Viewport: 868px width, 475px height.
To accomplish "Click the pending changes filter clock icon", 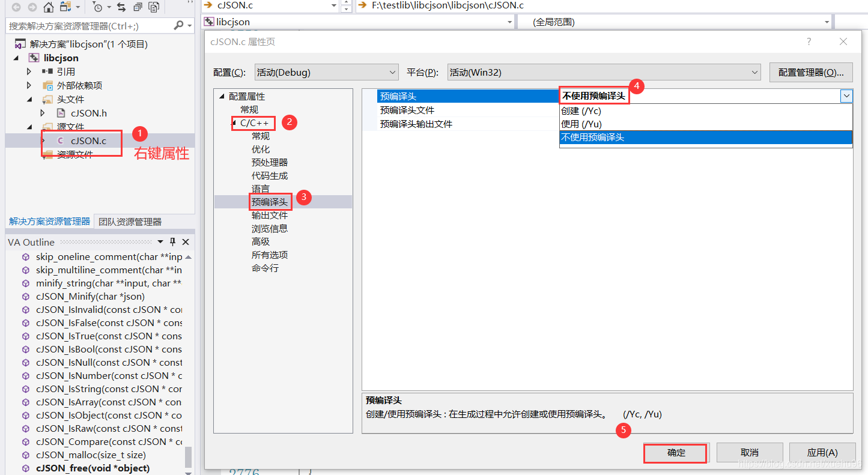I will (98, 7).
